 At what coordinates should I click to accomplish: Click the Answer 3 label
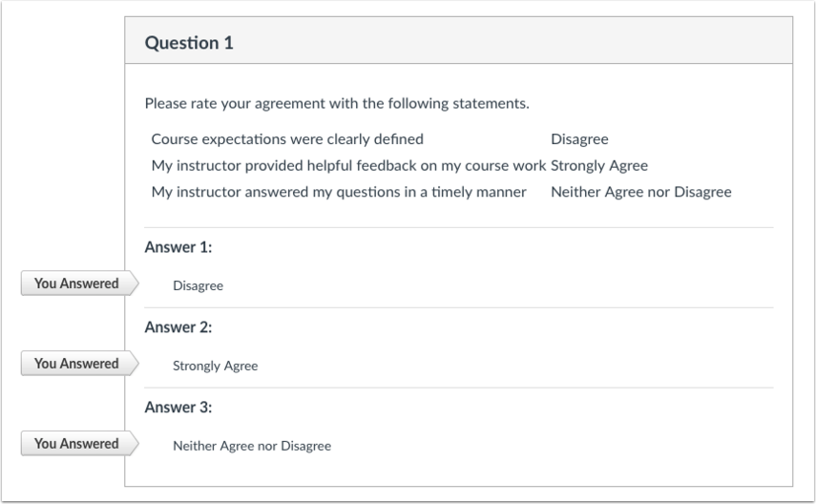coord(178,408)
